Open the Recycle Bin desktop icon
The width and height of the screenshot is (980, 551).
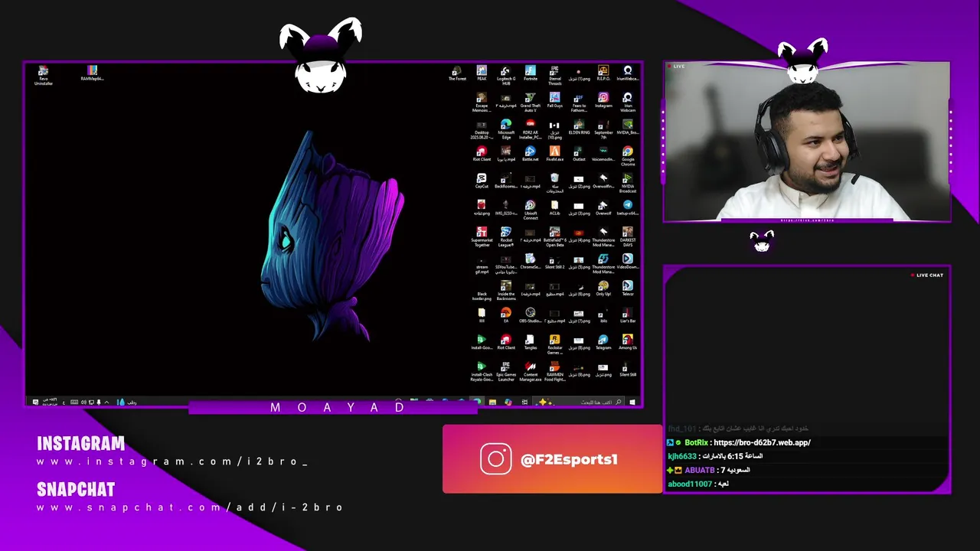(555, 183)
